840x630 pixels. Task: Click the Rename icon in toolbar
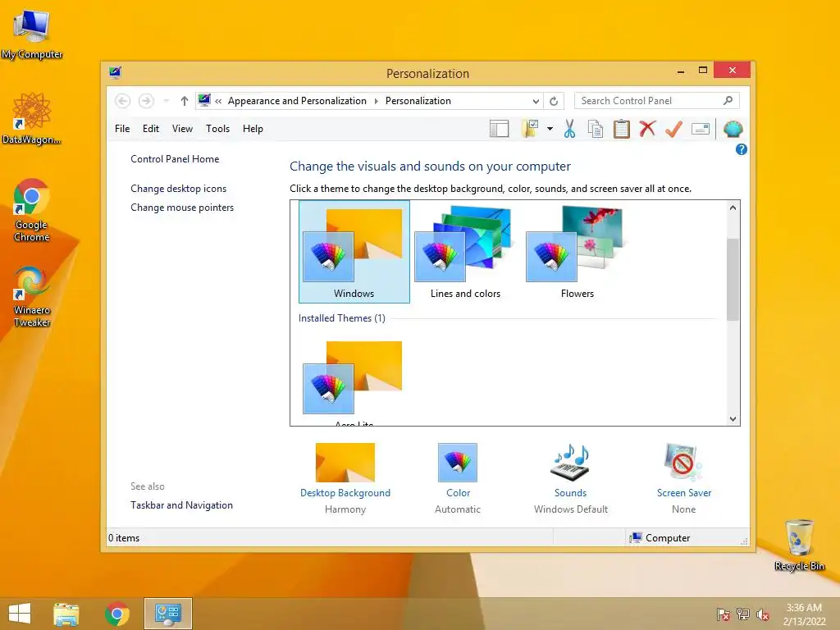coord(701,129)
